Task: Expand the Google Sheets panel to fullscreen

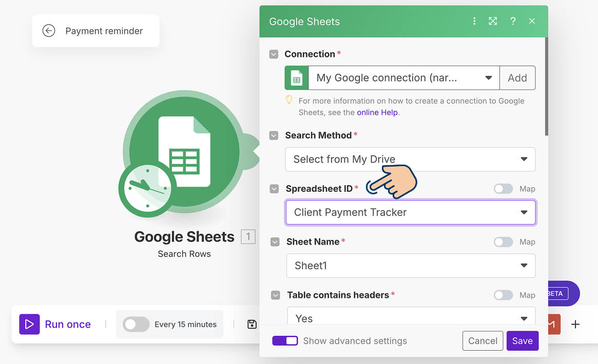Action: (x=493, y=21)
